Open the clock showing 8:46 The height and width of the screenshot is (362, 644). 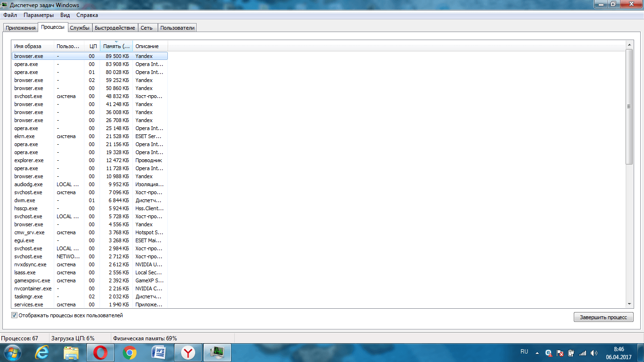click(x=619, y=352)
